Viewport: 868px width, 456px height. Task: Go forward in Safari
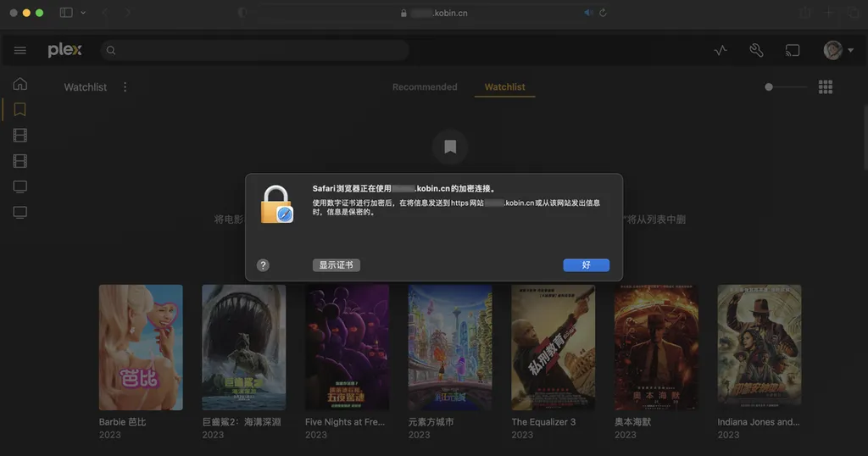pos(128,13)
